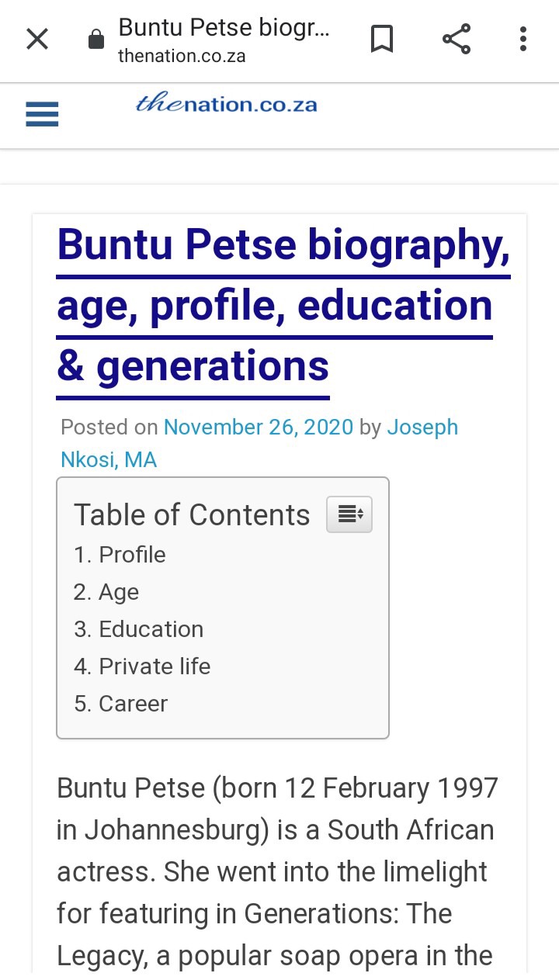Bookmark this page using the bookmark icon
559x980 pixels.
(382, 39)
